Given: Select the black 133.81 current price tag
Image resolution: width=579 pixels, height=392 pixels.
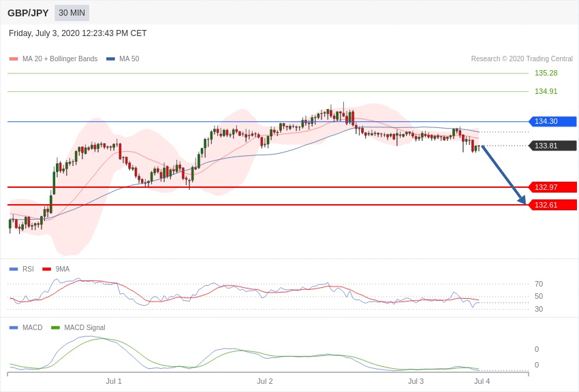Looking at the screenshot, I should point(553,146).
